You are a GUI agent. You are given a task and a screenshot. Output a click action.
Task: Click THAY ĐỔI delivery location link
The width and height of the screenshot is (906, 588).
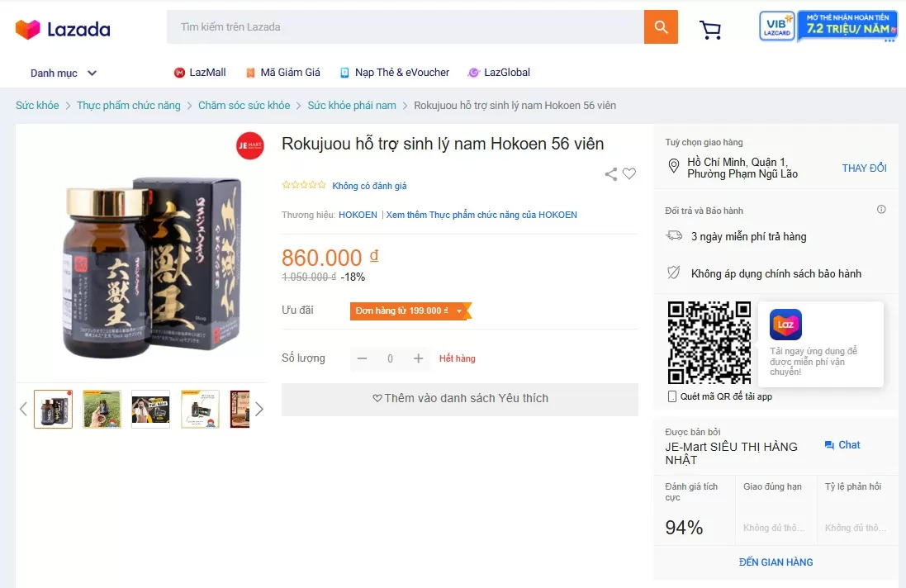(x=864, y=168)
